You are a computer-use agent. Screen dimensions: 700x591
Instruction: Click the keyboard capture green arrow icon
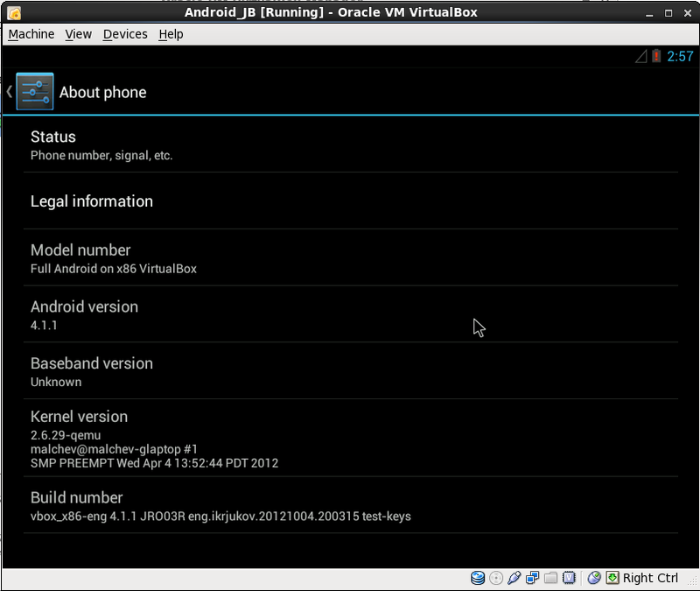coord(612,578)
